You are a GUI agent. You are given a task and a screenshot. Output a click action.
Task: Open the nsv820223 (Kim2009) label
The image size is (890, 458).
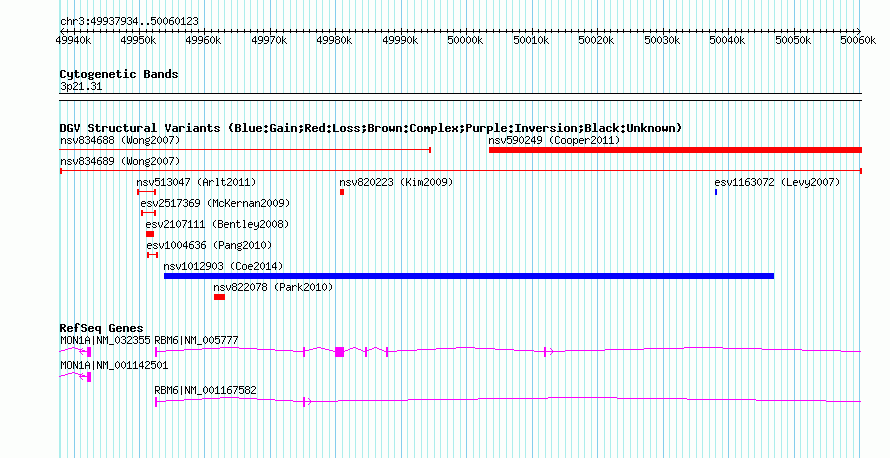point(396,182)
